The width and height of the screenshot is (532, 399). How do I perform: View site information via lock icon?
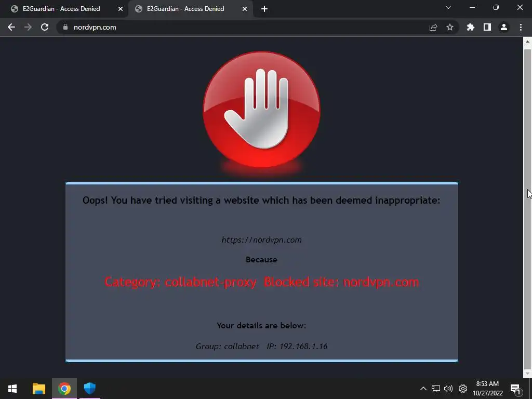[65, 27]
